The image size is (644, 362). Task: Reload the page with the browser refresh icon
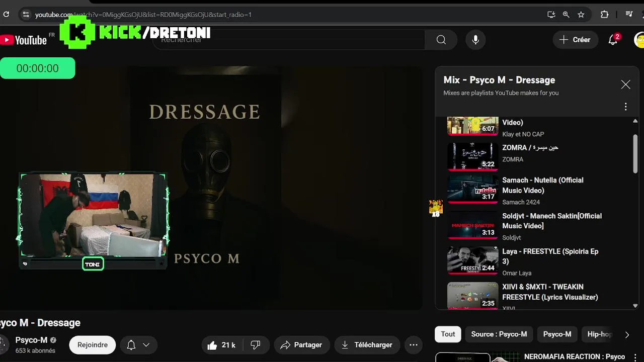[x=6, y=15]
